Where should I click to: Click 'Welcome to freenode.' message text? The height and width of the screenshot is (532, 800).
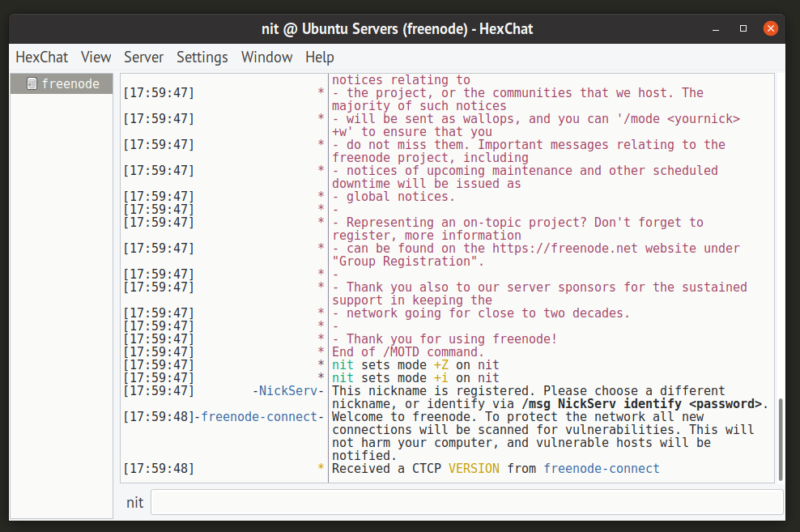[x=405, y=417]
